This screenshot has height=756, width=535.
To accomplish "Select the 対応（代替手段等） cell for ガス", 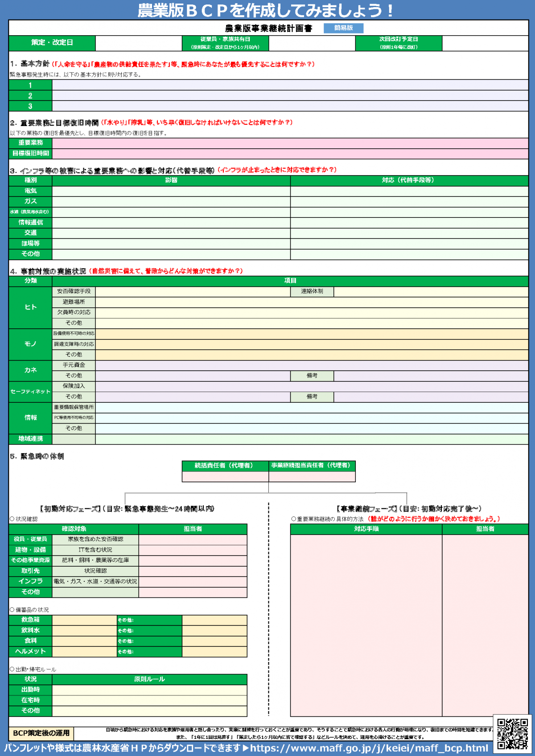I will 409,201.
